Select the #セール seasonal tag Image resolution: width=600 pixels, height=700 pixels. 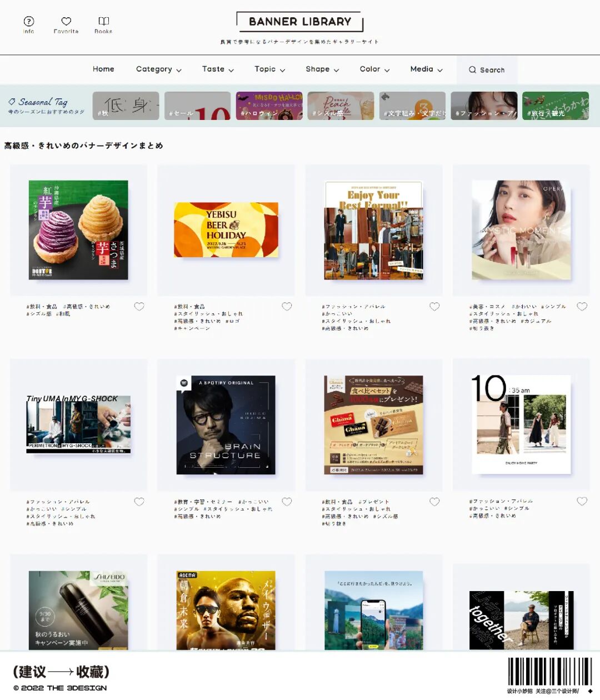point(197,106)
